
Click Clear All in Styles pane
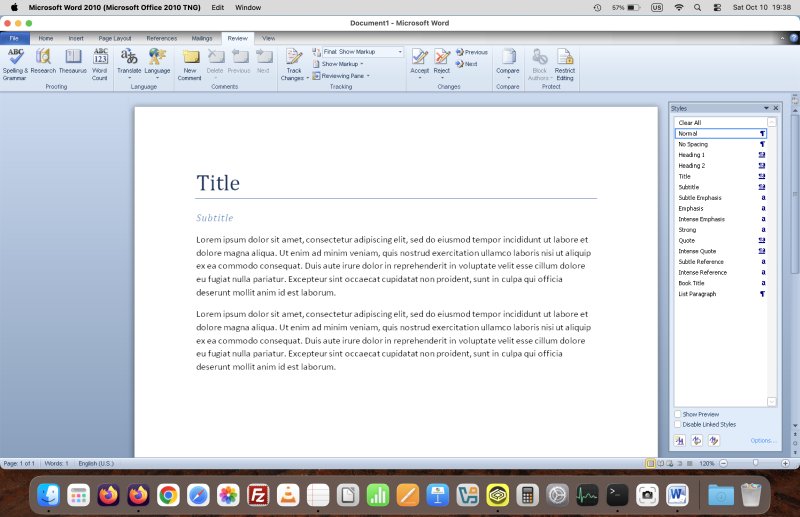tap(720, 122)
